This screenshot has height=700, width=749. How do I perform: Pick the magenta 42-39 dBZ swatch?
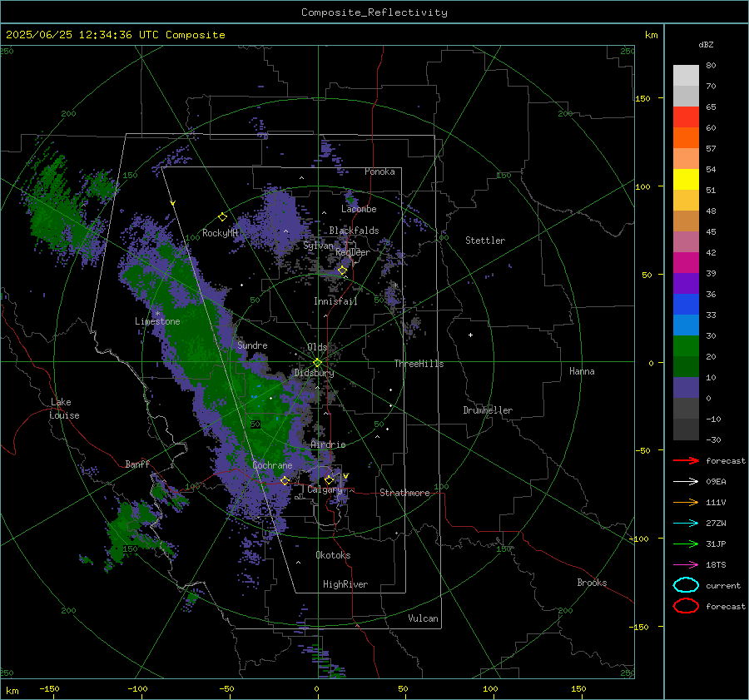686,263
